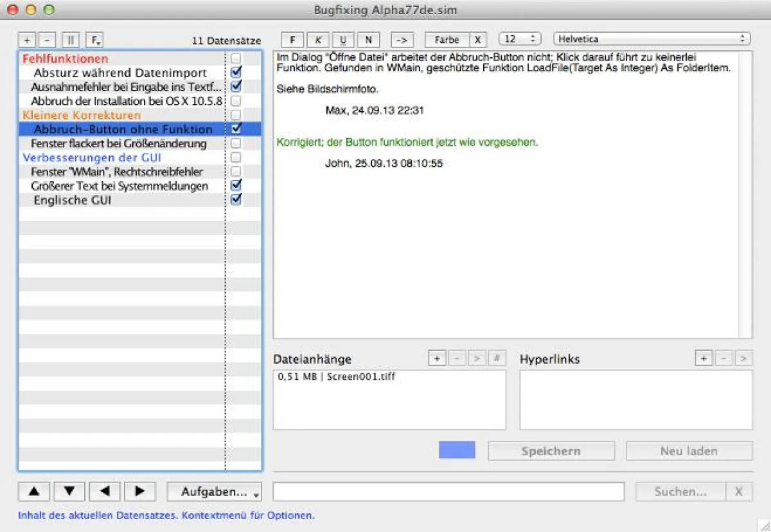
Task: Click the 'Speichern' button
Action: tap(551, 450)
